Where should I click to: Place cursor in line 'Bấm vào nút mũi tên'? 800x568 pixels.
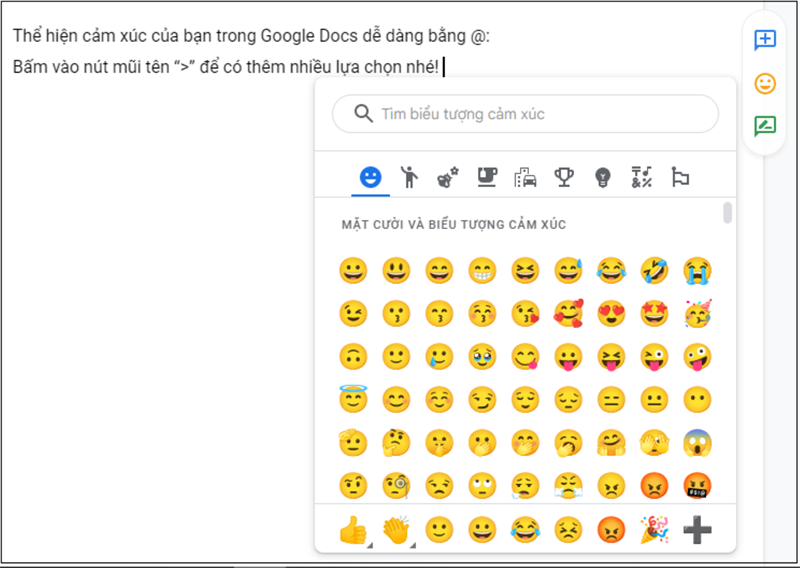[x=226, y=67]
